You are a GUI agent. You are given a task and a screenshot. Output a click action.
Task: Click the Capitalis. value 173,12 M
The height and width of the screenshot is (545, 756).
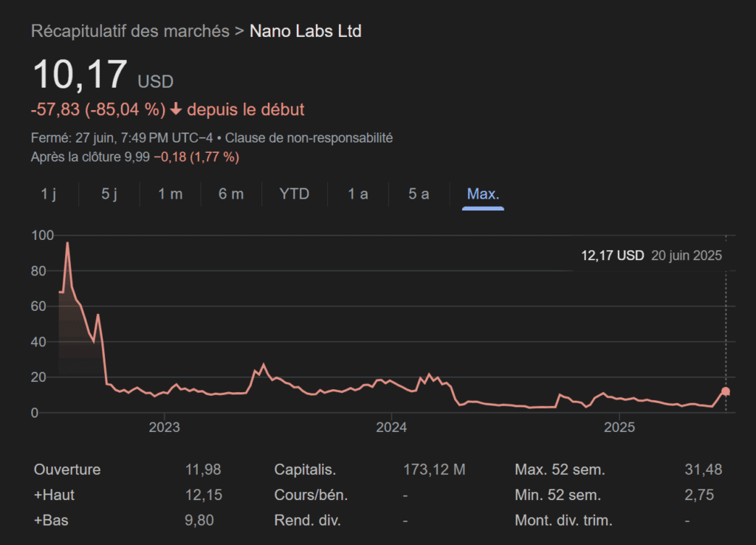(x=434, y=469)
